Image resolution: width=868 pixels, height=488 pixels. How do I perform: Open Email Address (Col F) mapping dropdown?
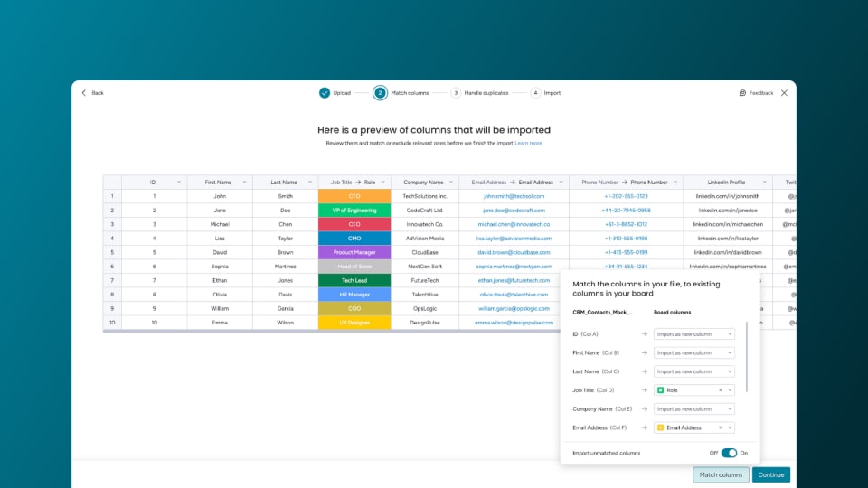pyautogui.click(x=694, y=427)
